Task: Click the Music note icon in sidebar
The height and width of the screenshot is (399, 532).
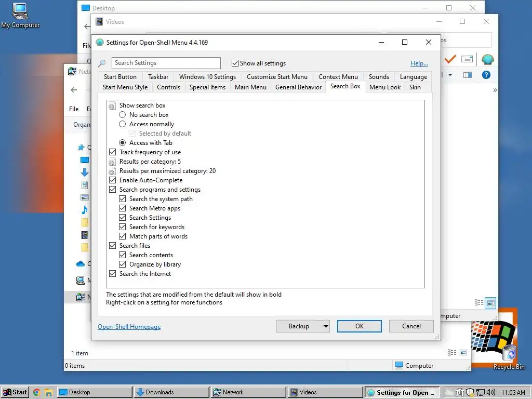Action: click(85, 210)
